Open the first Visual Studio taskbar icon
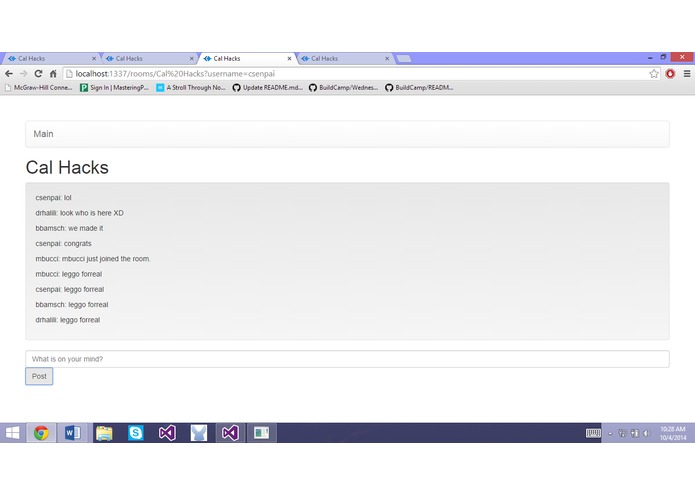The image size is (695, 494). (x=168, y=433)
